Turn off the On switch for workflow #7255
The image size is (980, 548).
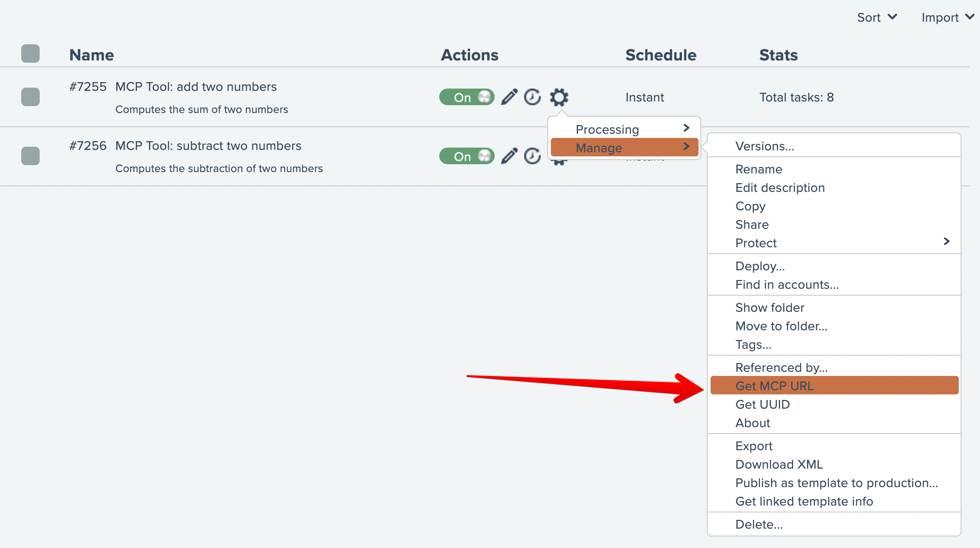pos(466,97)
